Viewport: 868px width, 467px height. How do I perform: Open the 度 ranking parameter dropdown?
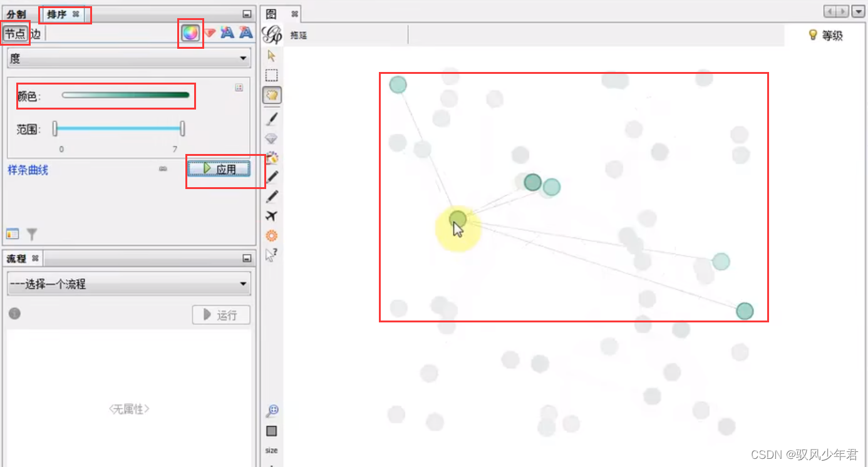coord(129,58)
